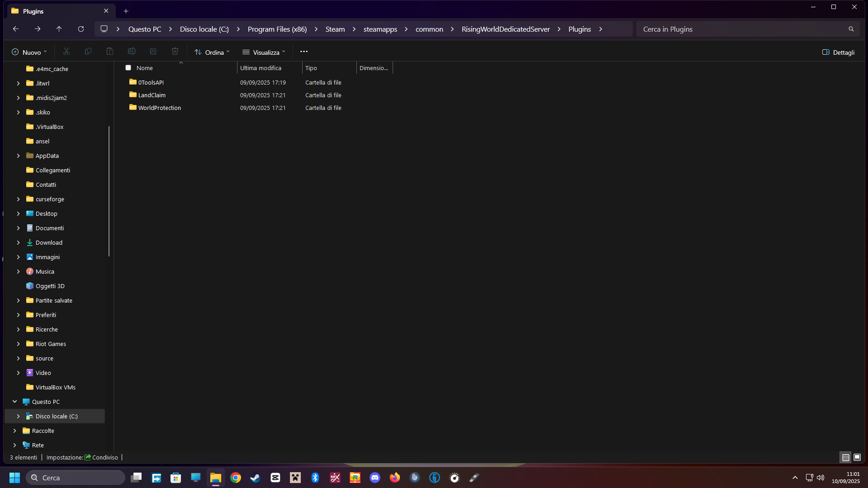Click the Nuovo button
868x488 pixels.
[29, 52]
